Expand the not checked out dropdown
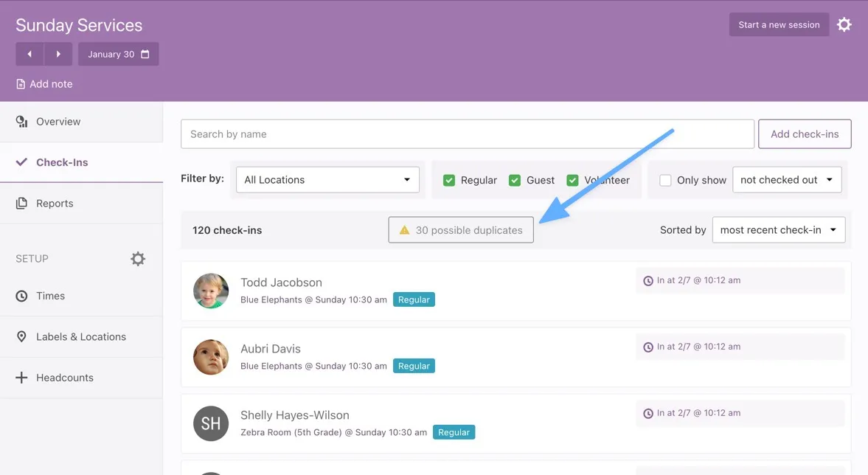Image resolution: width=868 pixels, height=475 pixels. 786,180
